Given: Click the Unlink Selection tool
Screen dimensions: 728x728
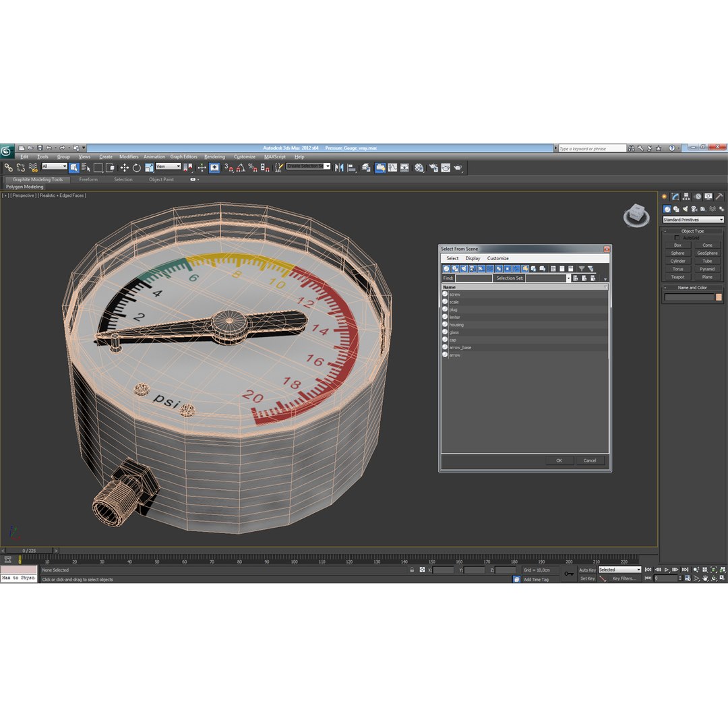Looking at the screenshot, I should click(x=21, y=168).
